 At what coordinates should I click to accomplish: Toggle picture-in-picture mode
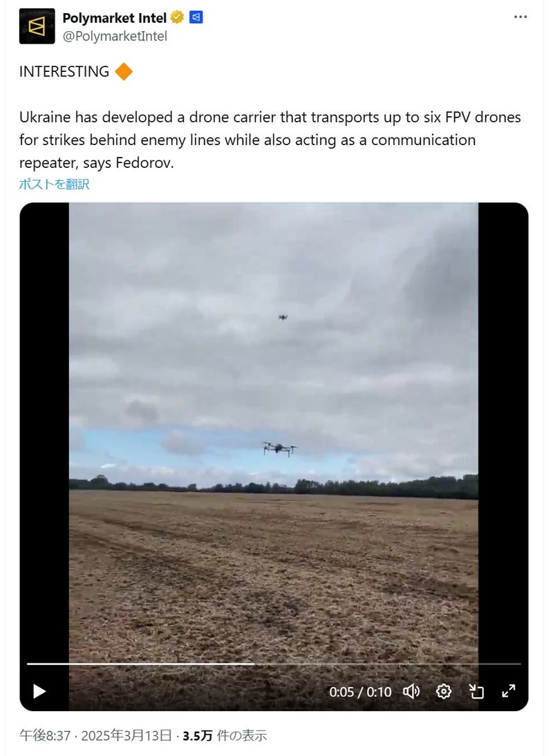[476, 692]
